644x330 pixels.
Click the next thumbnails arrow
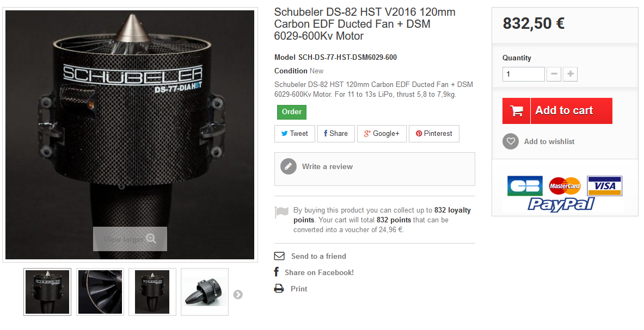click(x=238, y=294)
